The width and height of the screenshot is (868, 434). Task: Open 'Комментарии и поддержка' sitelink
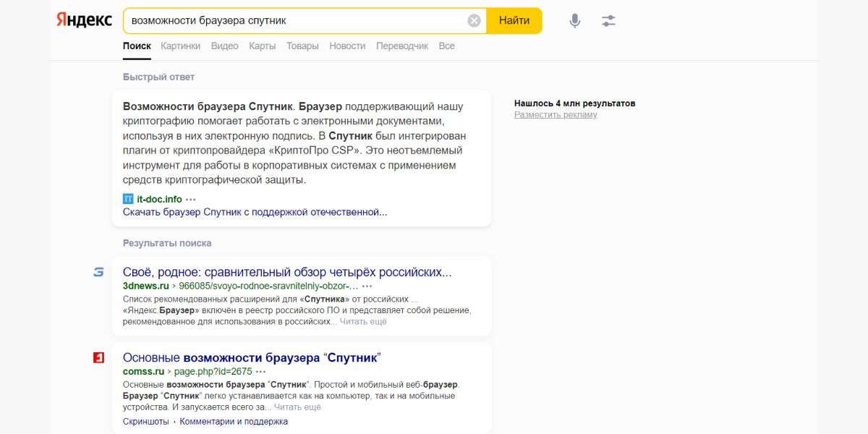(234, 421)
